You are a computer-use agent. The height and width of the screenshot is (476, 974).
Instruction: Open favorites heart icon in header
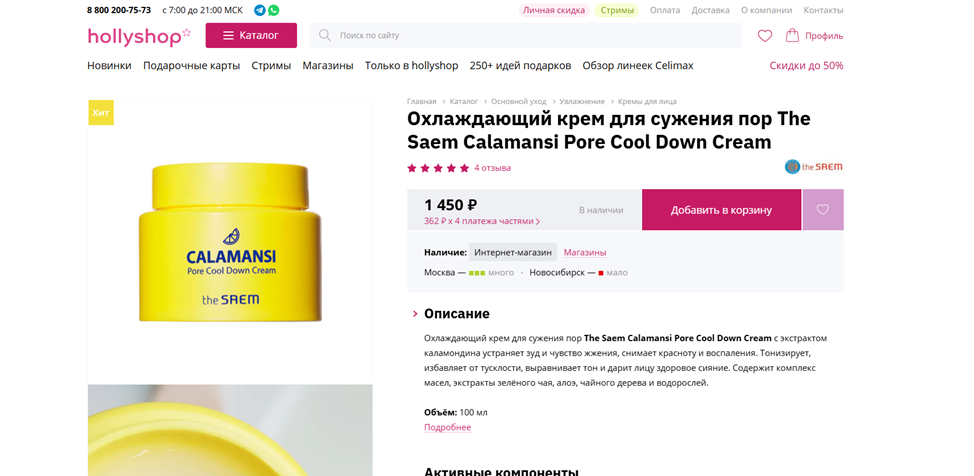point(765,35)
